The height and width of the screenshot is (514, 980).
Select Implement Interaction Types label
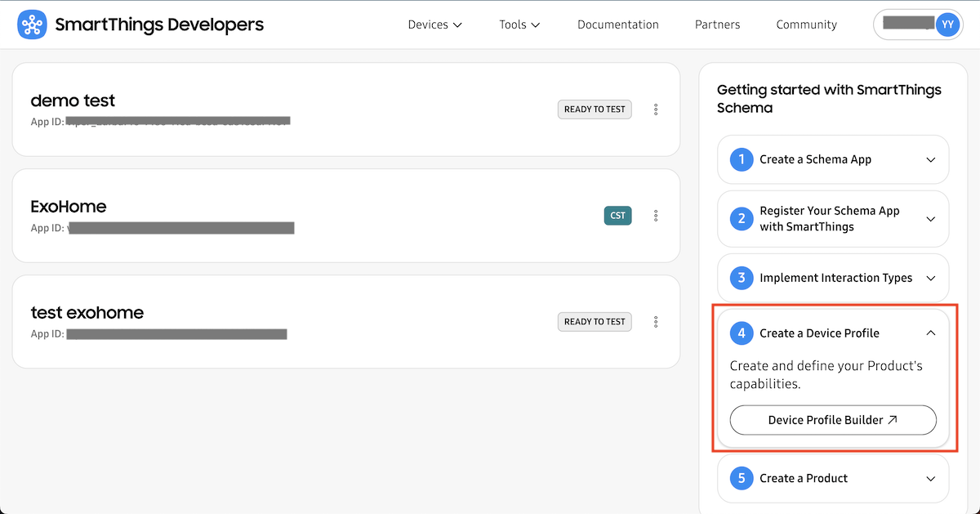(x=836, y=278)
